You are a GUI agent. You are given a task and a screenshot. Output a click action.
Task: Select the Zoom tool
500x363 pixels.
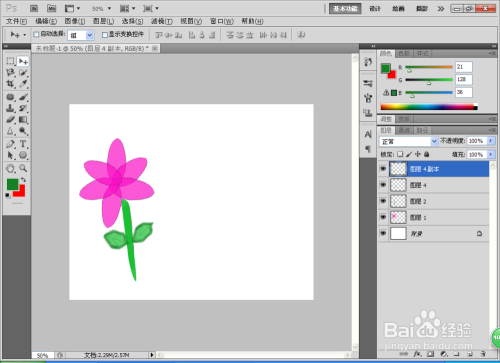tap(23, 168)
